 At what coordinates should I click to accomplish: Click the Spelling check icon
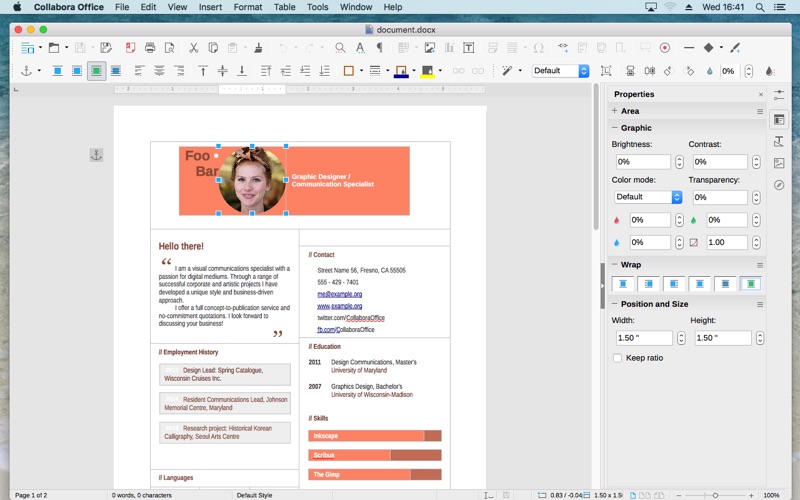pos(360,48)
